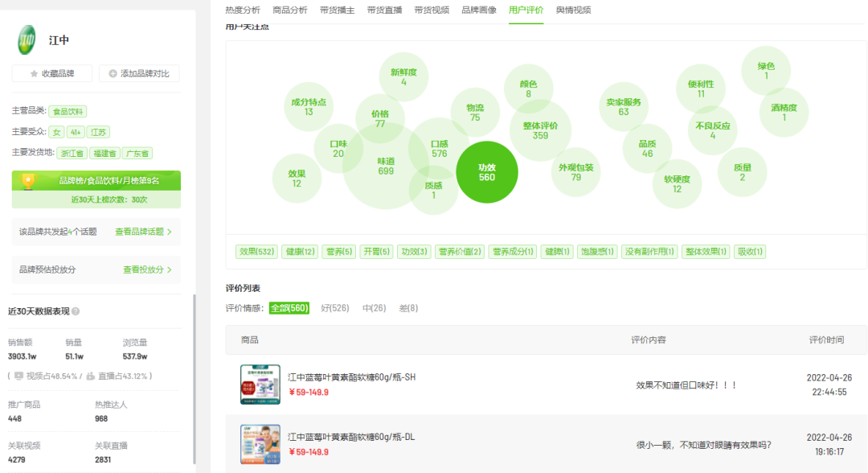Select the 味道 699 bubble

(386, 167)
